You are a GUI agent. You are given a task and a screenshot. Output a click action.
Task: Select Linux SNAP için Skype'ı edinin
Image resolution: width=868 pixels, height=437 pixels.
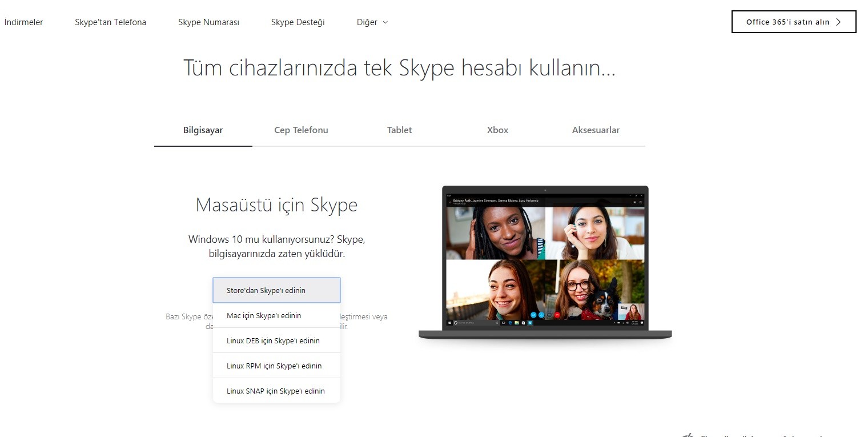[x=276, y=391]
